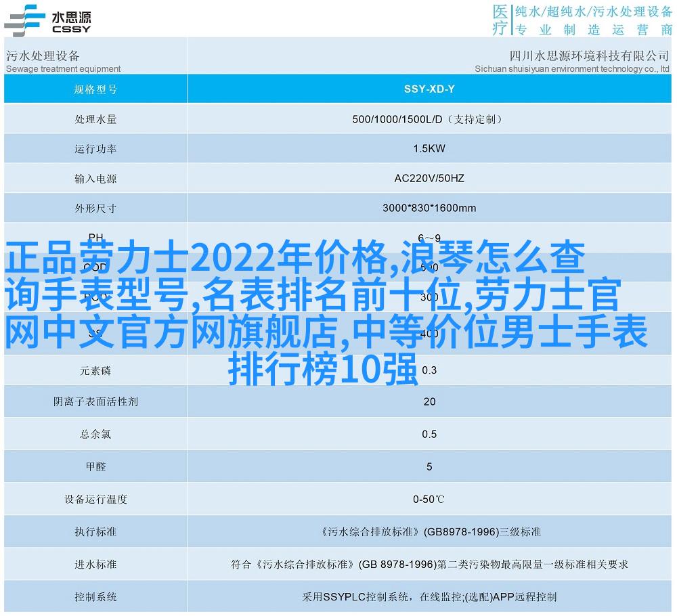Click the 规格型号 header cell

tap(95, 89)
